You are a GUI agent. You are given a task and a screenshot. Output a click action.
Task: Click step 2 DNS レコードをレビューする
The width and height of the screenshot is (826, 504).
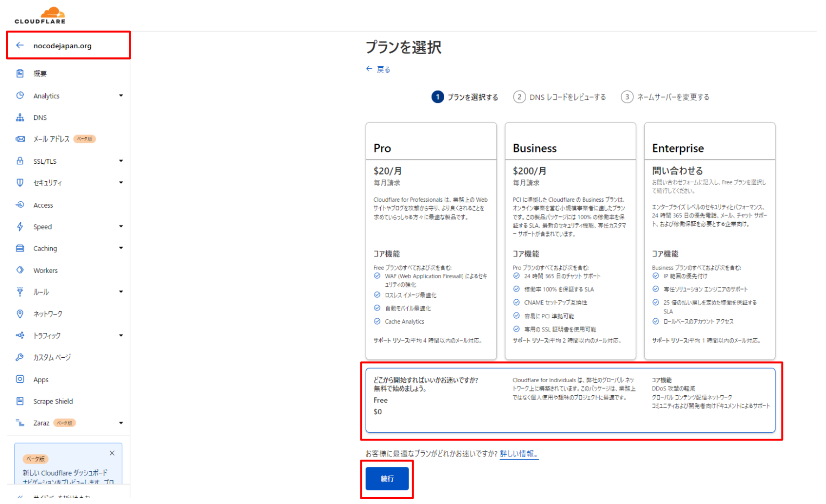click(x=560, y=97)
